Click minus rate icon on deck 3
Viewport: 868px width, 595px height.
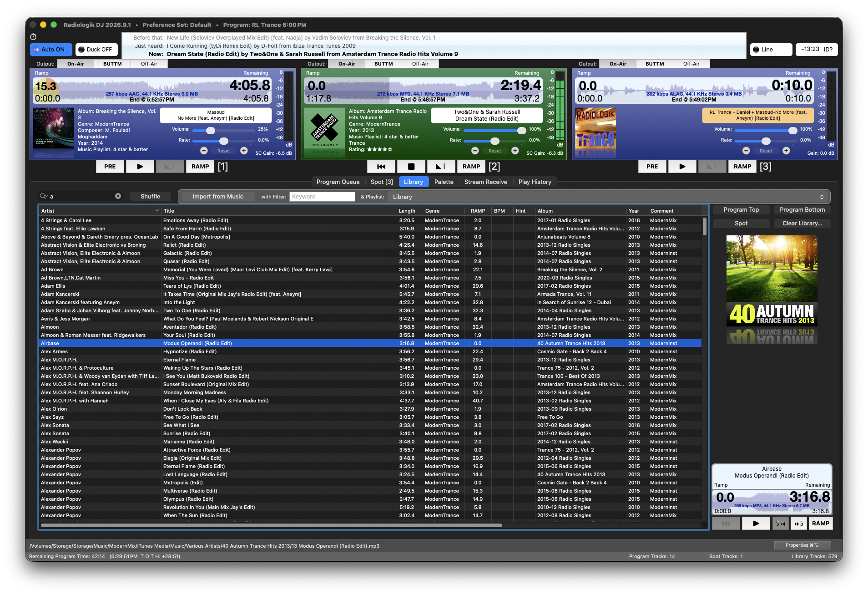click(746, 151)
